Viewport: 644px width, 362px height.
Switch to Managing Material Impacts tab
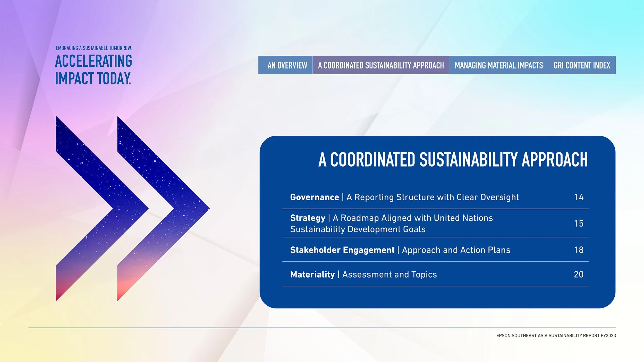[498, 65]
